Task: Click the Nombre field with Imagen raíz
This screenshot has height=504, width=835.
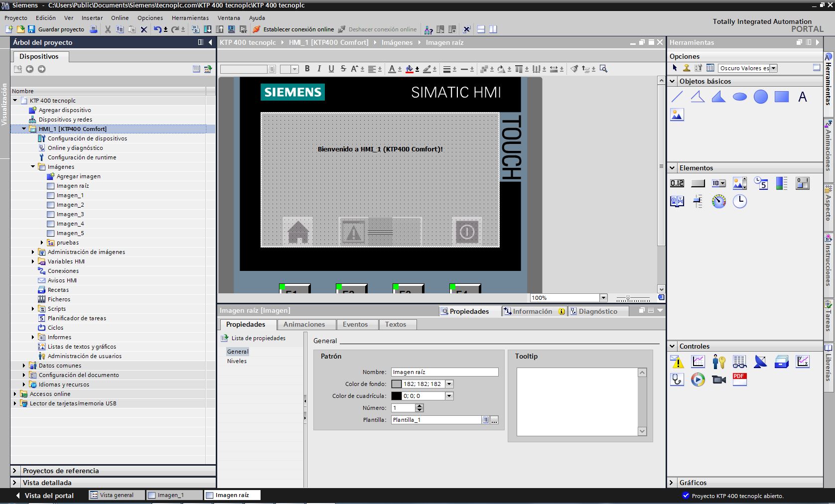Action: click(444, 372)
